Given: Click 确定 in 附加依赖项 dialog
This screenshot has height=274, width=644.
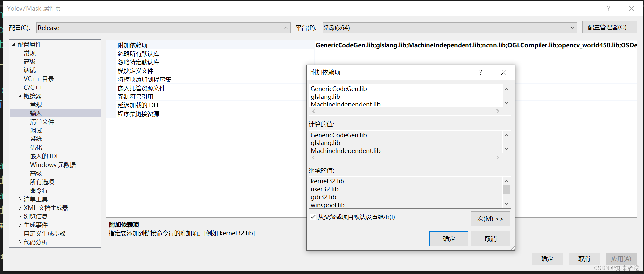Looking at the screenshot, I should (449, 239).
